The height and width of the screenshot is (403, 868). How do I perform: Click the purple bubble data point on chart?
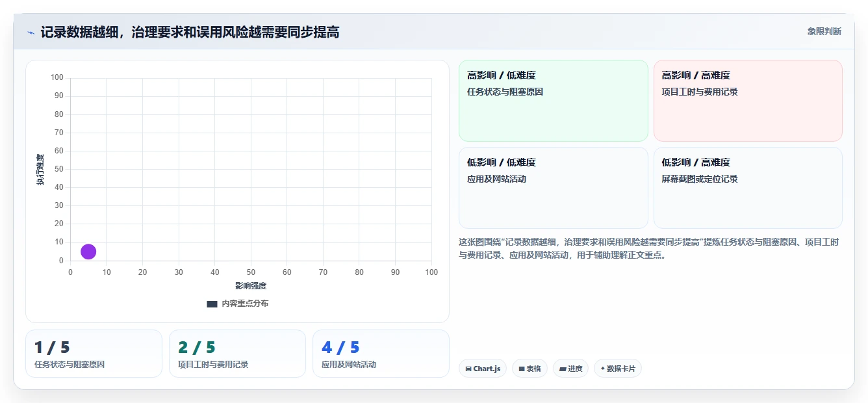(88, 252)
